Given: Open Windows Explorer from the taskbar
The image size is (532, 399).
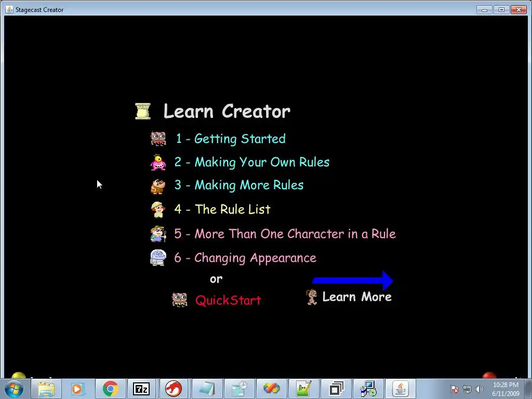Looking at the screenshot, I should [46, 389].
